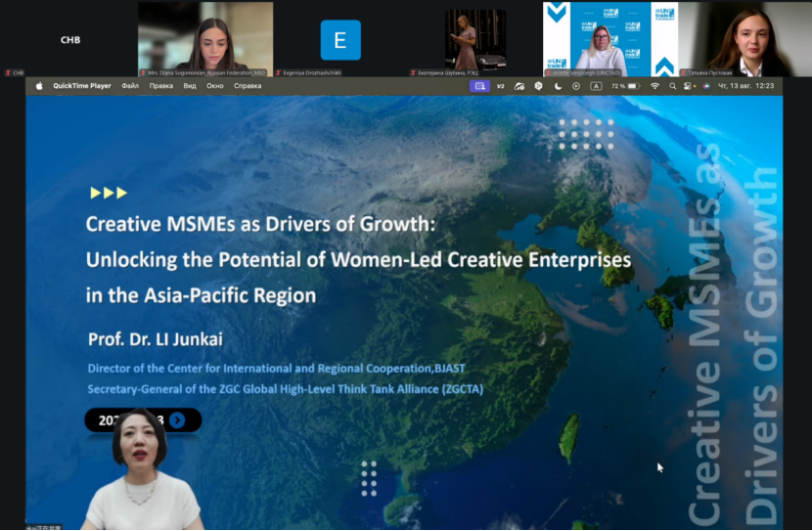Open Spotlight search magnifier
Screen dimensions: 812x531
[672, 86]
